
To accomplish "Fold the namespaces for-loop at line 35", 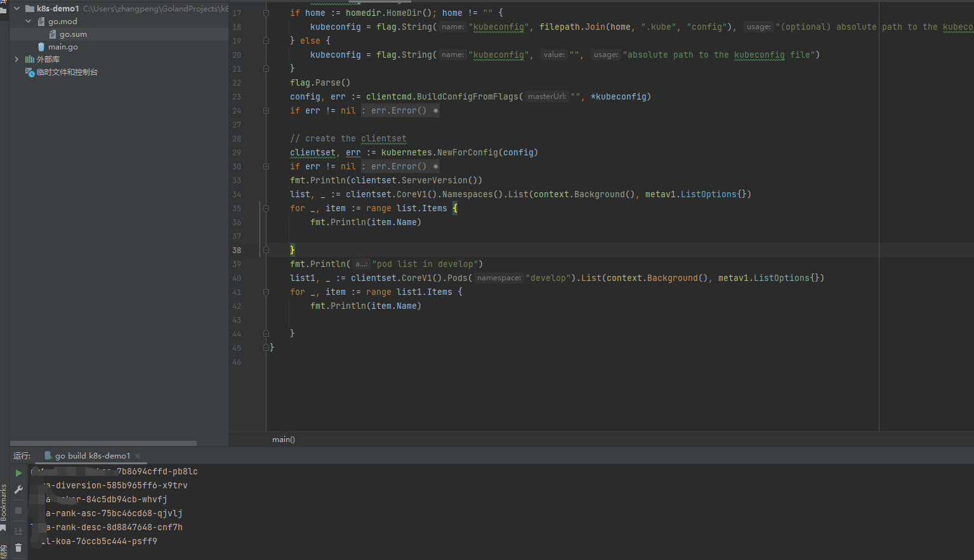I will coord(266,208).
